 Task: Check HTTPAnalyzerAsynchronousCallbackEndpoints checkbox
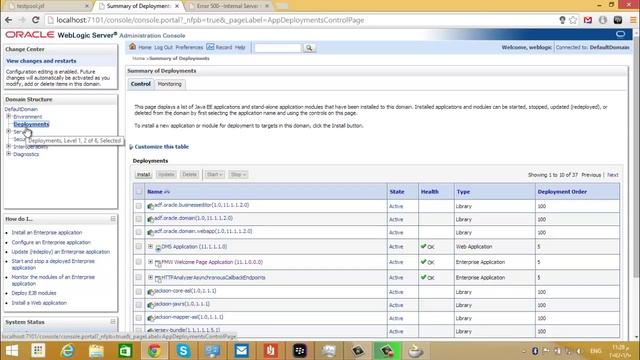click(139, 277)
